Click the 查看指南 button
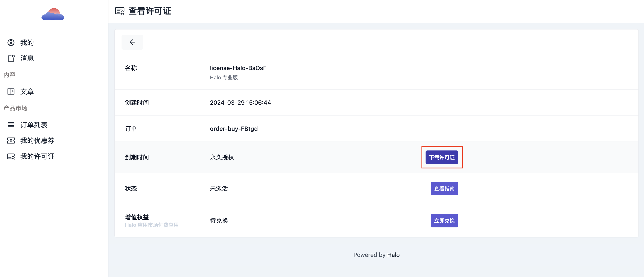 (444, 189)
